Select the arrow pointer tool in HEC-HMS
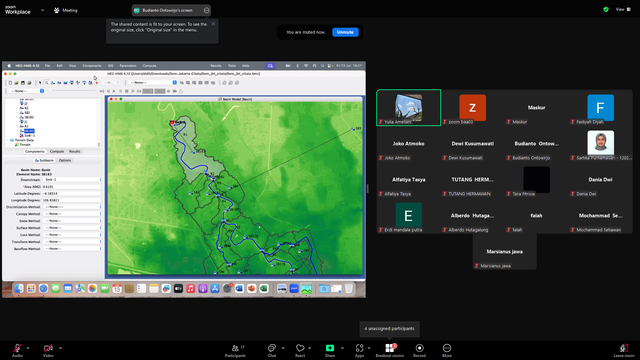This screenshot has width=640, height=360. point(40,83)
